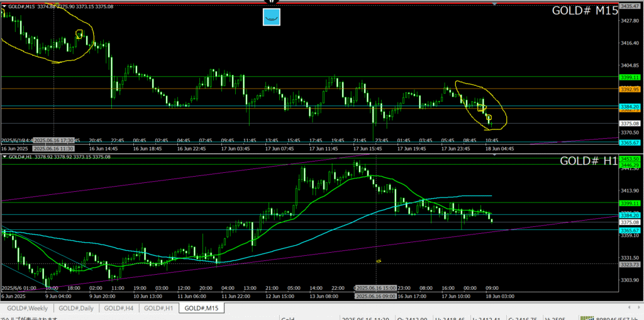This screenshot has width=644, height=320.
Task: Click the M15 chart shift triangle marker
Action: (494, 4)
